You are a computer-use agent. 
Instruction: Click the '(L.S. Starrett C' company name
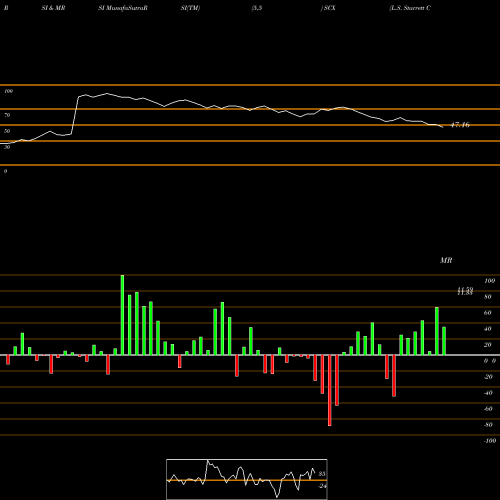tap(410, 8)
